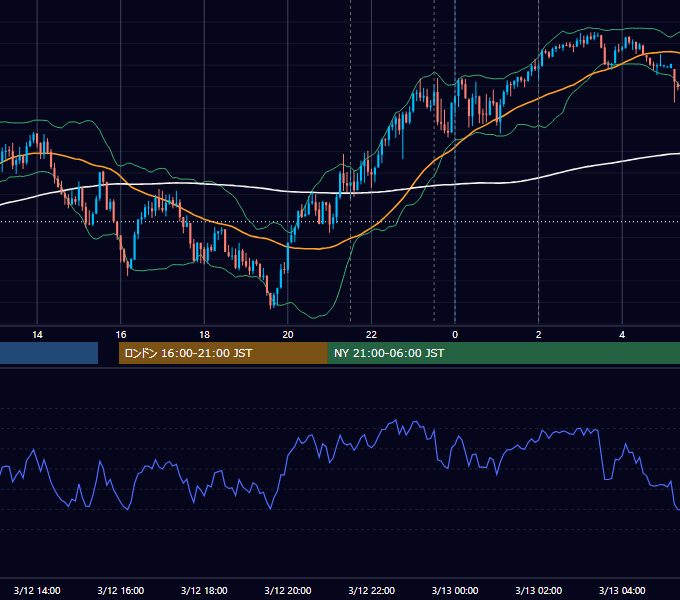Click the 3/12 18:00 time label
The height and width of the screenshot is (600, 680).
coord(204,590)
